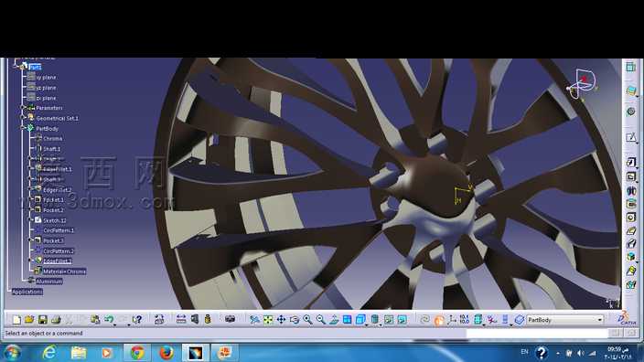Click the Capture camera icon
Screen dimensions: 644x362
coord(230,319)
